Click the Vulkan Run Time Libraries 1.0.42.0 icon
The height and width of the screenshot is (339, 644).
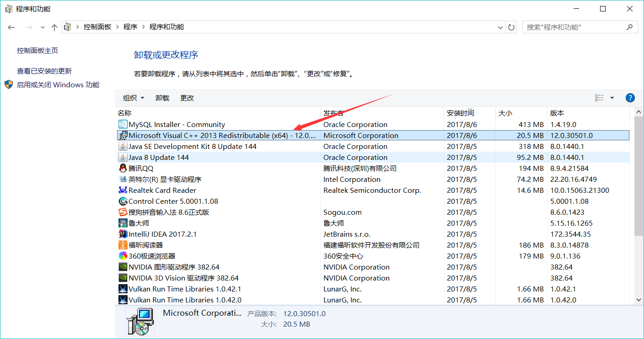coord(123,300)
